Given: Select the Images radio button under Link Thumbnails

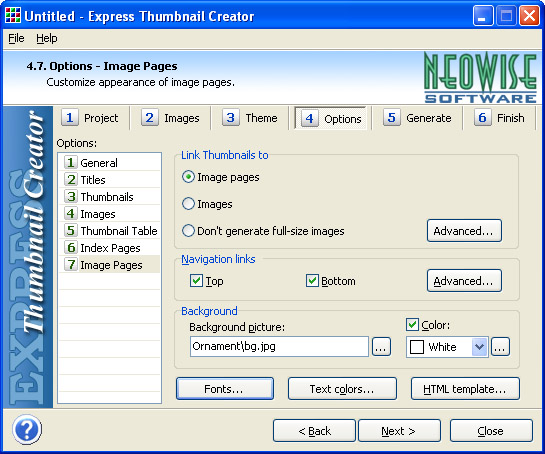Looking at the screenshot, I should 188,204.
